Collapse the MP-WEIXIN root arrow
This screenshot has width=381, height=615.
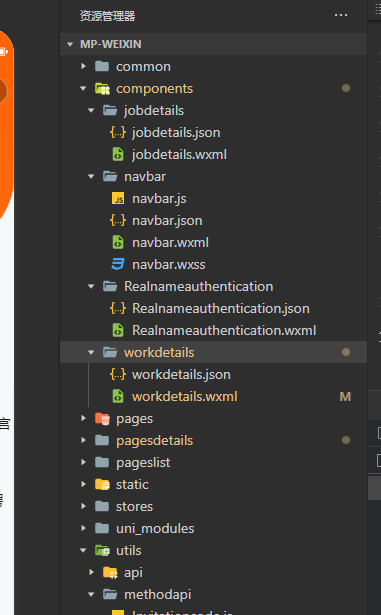pos(70,44)
